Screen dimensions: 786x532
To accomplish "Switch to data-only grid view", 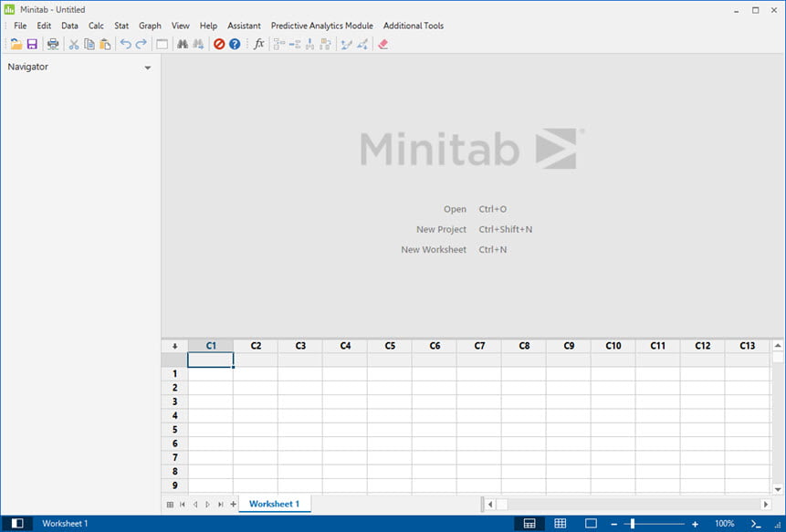I will [x=561, y=524].
